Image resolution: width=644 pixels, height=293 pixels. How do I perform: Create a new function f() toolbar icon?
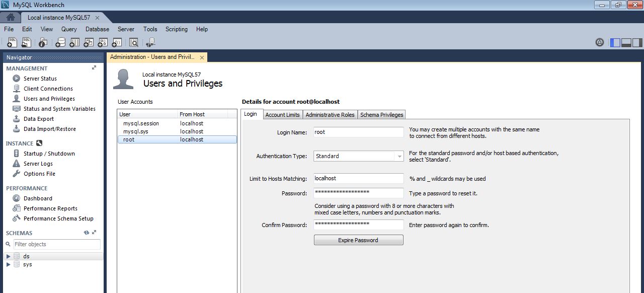click(117, 43)
